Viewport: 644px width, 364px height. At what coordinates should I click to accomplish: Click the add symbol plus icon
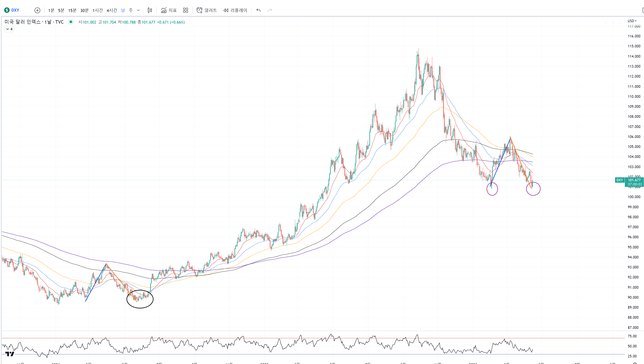(37, 10)
